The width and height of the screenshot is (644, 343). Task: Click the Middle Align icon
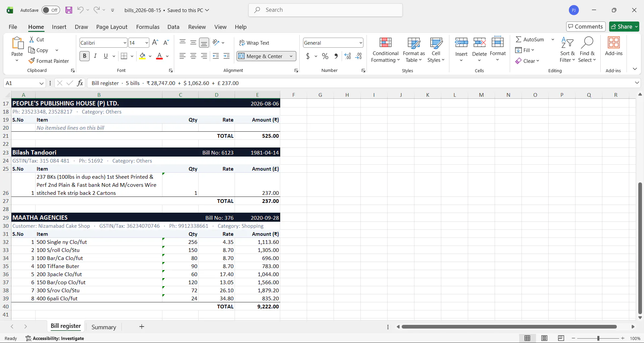(x=193, y=42)
